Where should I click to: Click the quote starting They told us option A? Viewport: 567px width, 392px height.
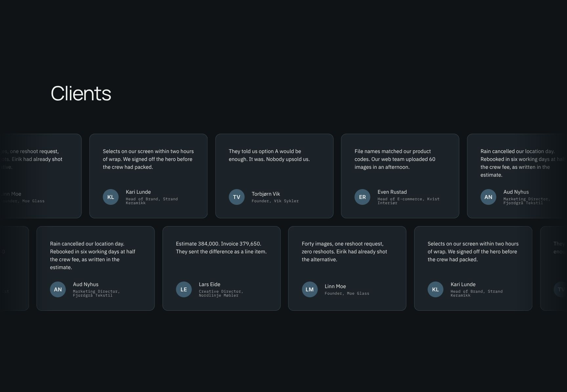point(269,155)
